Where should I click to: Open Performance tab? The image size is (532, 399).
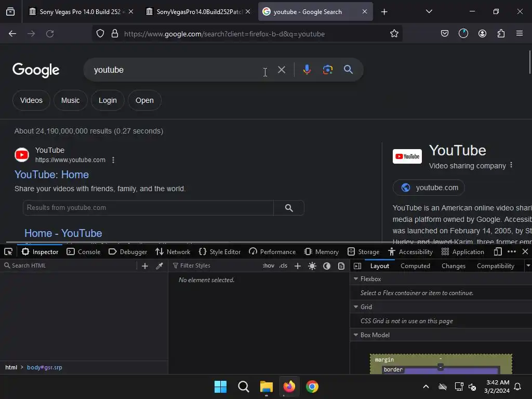pyautogui.click(x=272, y=252)
